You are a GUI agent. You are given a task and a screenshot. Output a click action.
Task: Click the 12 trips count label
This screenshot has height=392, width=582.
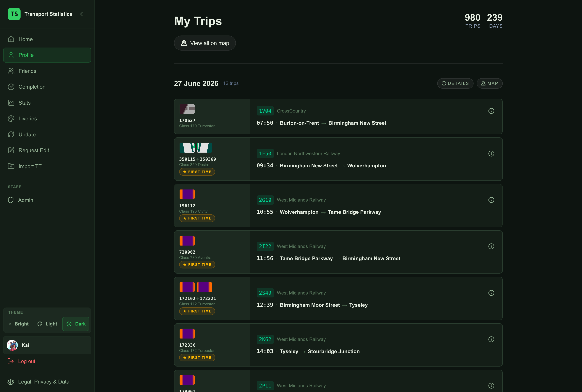tap(231, 83)
